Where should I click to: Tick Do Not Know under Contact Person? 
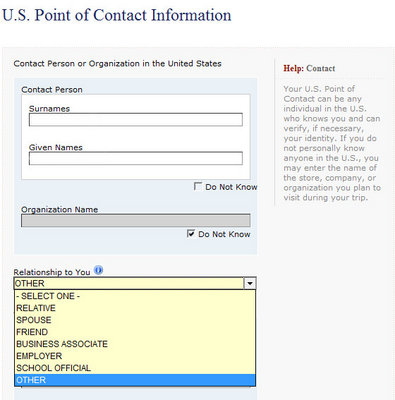tap(198, 186)
